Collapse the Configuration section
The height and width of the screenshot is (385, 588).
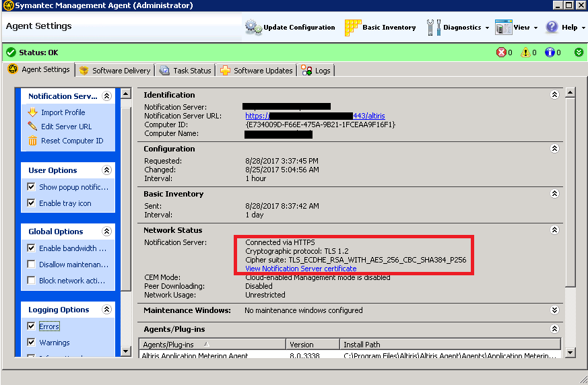554,149
